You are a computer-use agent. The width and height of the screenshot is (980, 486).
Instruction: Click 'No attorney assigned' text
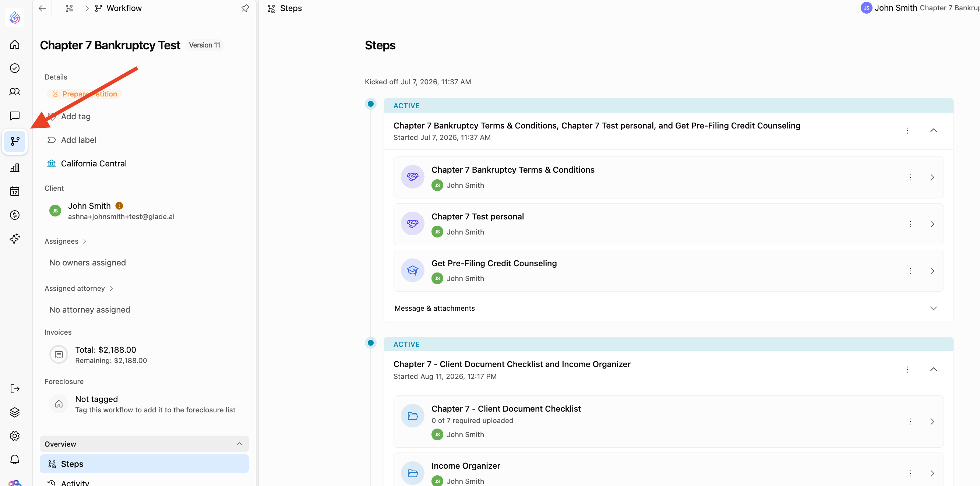pos(90,310)
